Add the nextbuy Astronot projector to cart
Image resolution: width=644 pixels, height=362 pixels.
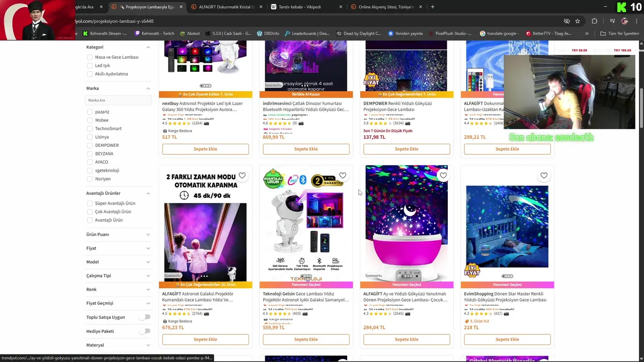[x=205, y=149]
